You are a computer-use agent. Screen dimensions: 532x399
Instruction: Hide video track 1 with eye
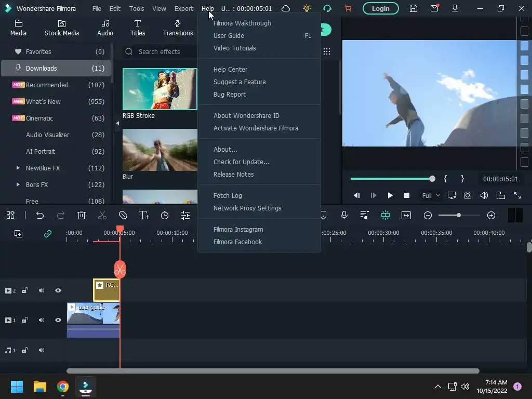point(58,320)
